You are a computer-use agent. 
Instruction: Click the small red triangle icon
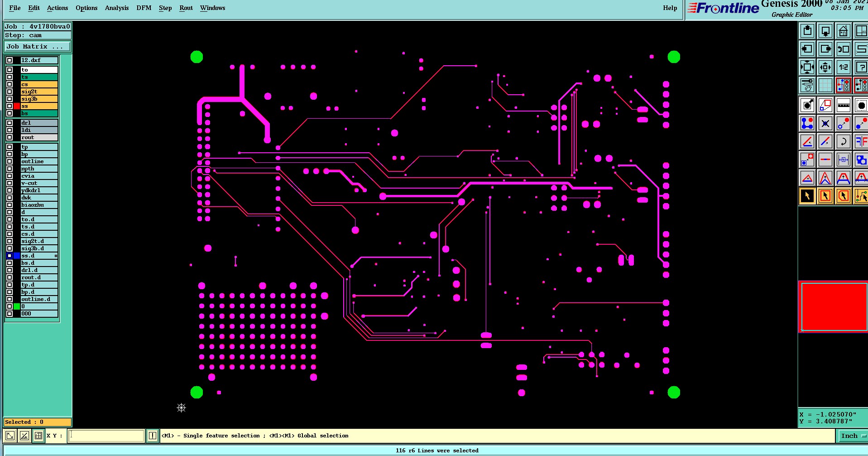pos(807,178)
